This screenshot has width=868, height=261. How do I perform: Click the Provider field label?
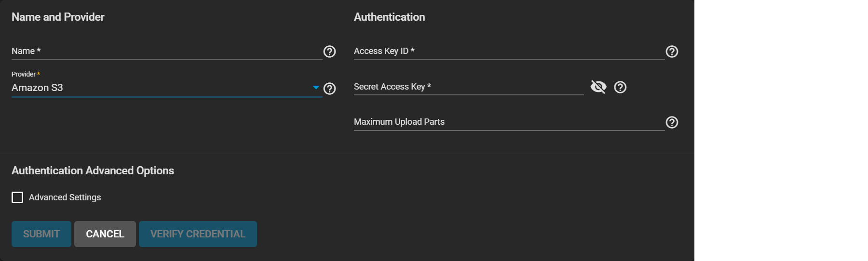click(x=24, y=74)
